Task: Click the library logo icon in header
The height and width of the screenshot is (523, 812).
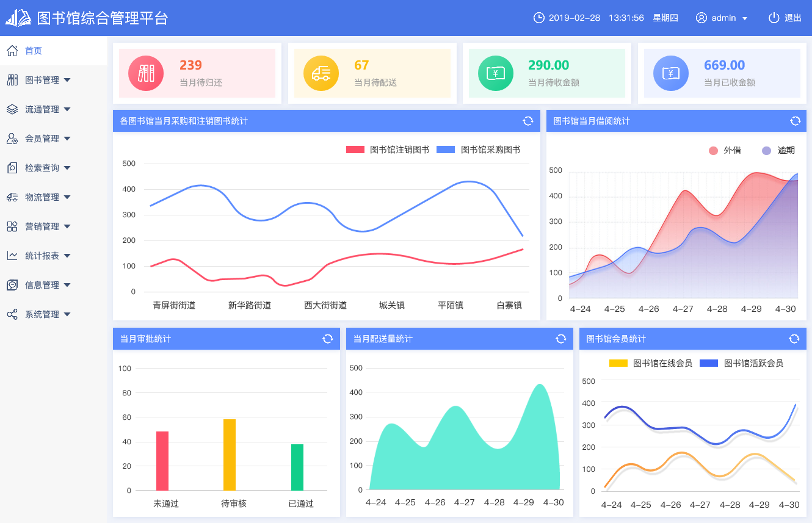Action: 18,18
